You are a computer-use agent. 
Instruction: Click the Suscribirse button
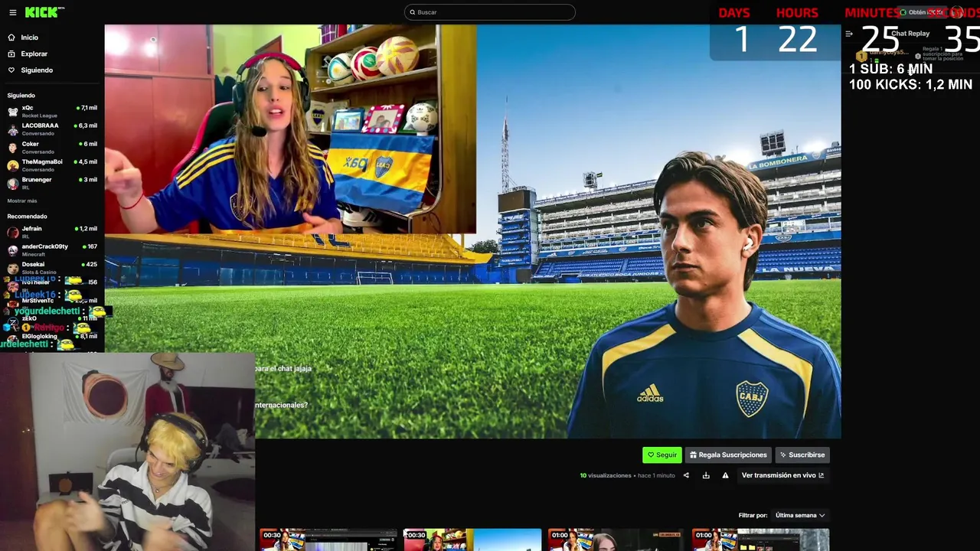pyautogui.click(x=802, y=455)
